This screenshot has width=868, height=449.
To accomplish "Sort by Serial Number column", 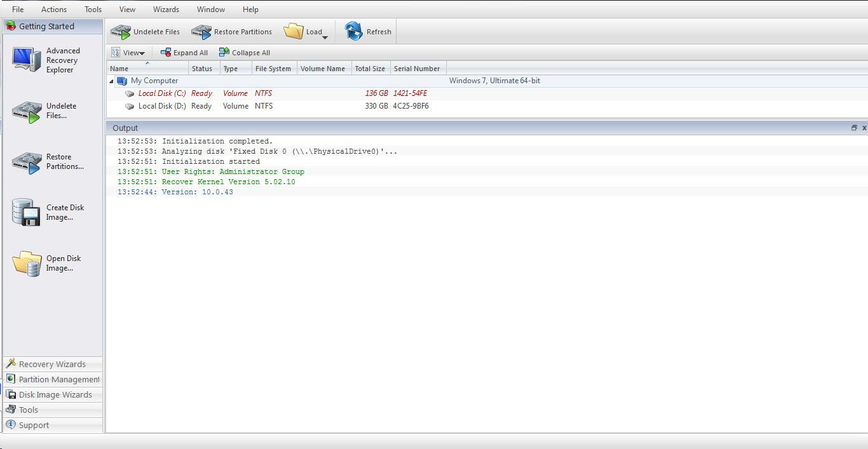I will (418, 69).
